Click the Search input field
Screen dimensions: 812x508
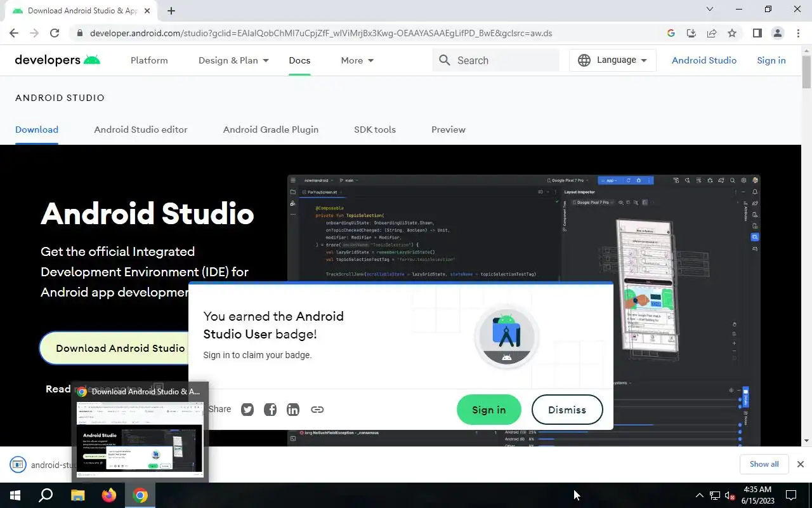point(496,60)
